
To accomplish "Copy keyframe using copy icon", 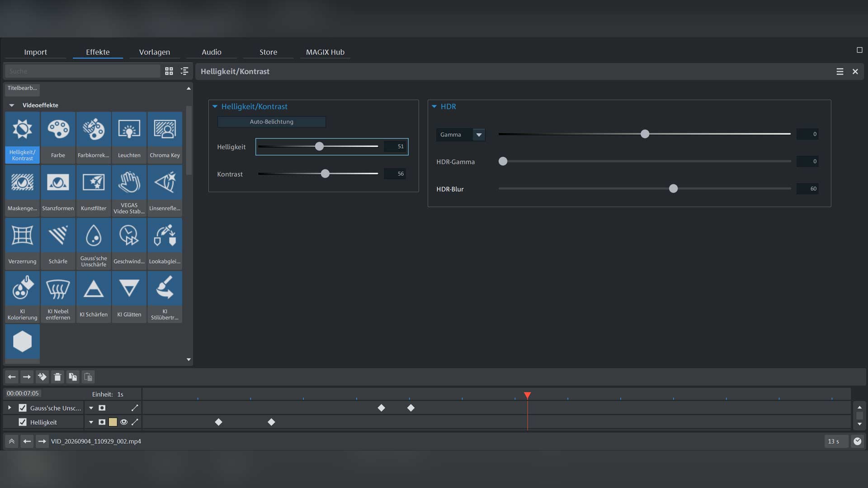I will [x=73, y=376].
